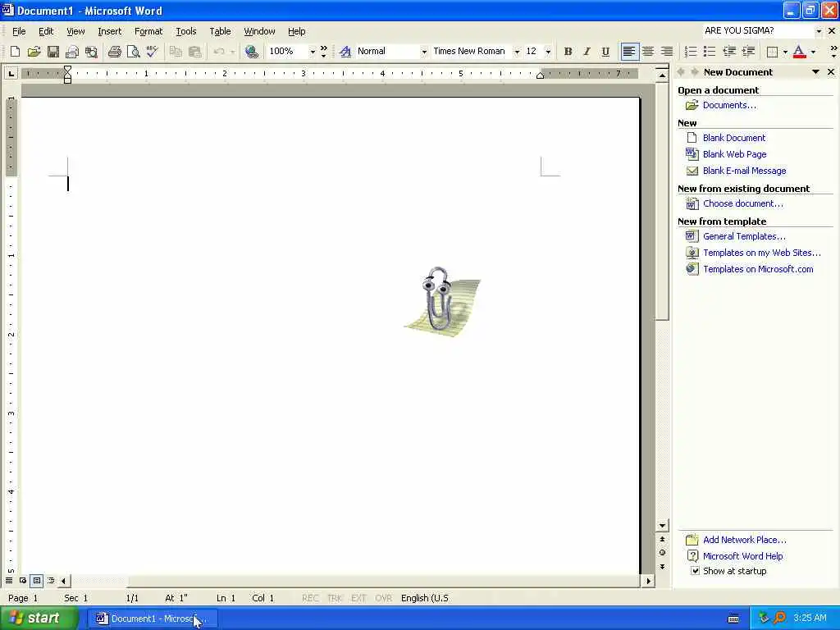Click the right indent marker on ruler
The width and height of the screenshot is (840, 630).
click(x=540, y=75)
